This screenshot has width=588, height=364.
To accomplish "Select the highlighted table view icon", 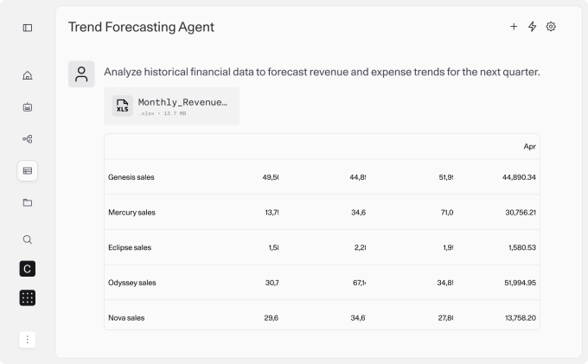I will 28,170.
